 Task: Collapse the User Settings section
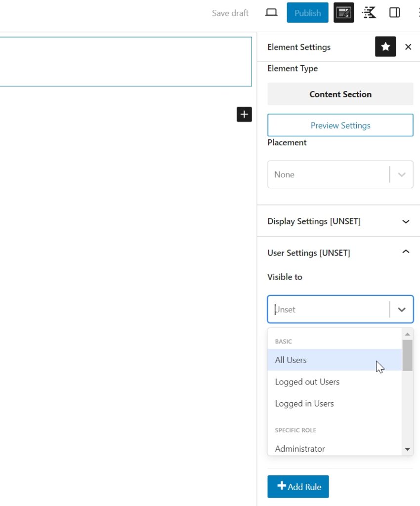[406, 252]
